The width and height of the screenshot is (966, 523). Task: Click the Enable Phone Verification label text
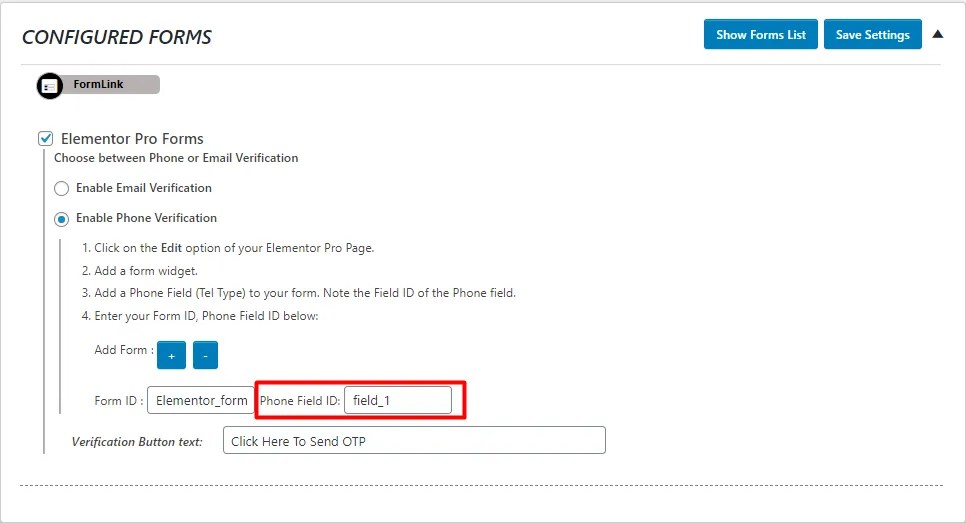146,218
